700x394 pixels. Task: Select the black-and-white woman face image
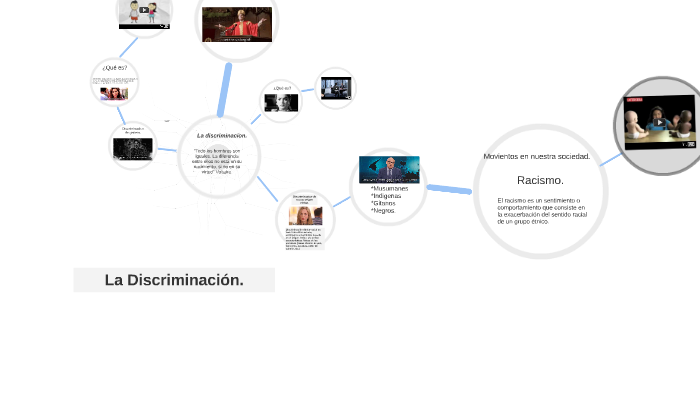pos(281,103)
